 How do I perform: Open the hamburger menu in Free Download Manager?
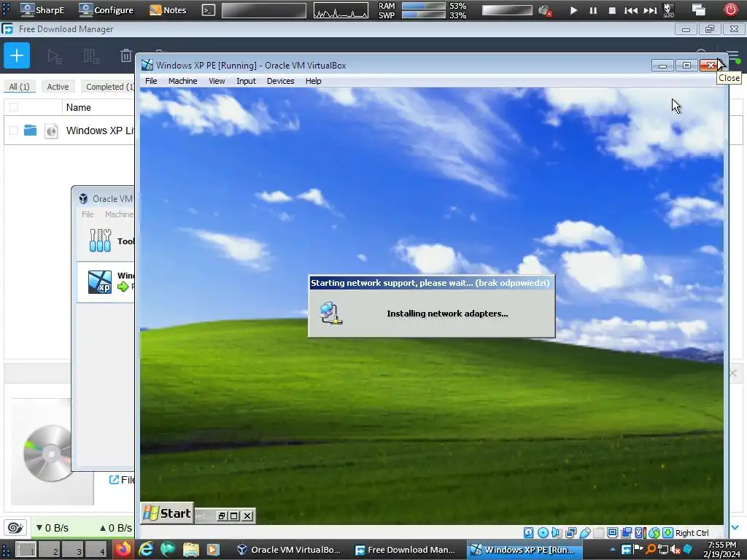pos(734,56)
